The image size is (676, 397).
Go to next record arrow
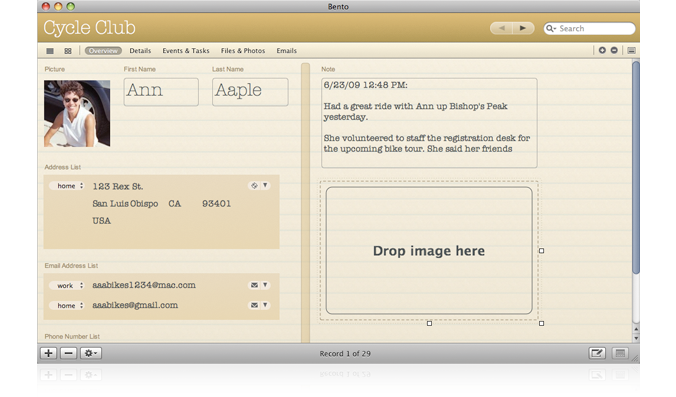click(x=523, y=28)
